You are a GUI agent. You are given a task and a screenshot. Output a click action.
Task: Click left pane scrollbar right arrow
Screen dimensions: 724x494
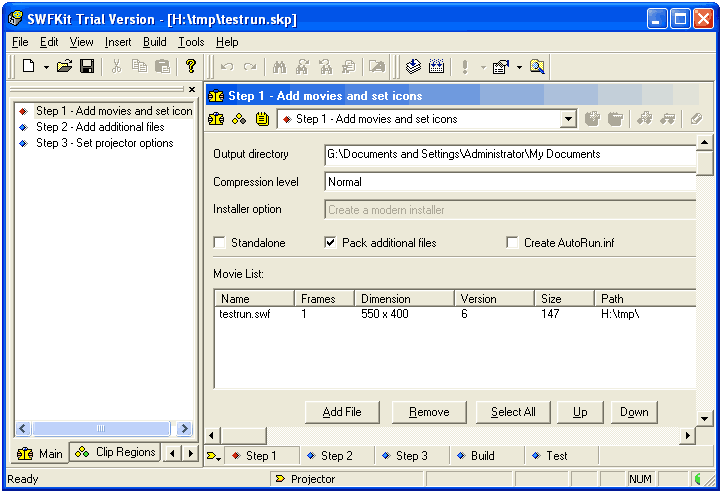[x=185, y=429]
